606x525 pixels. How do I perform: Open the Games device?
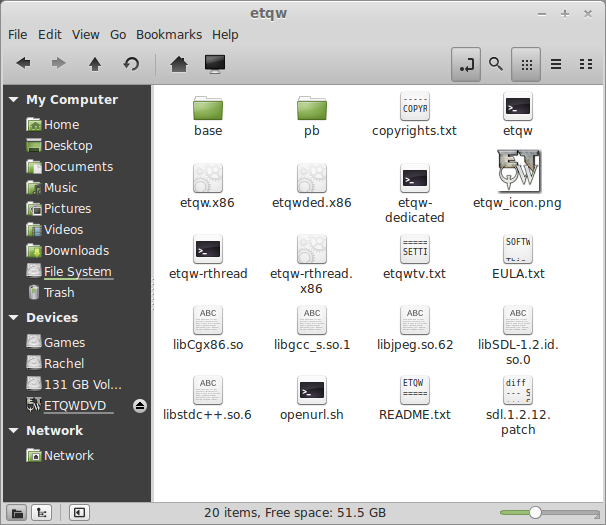[56, 342]
